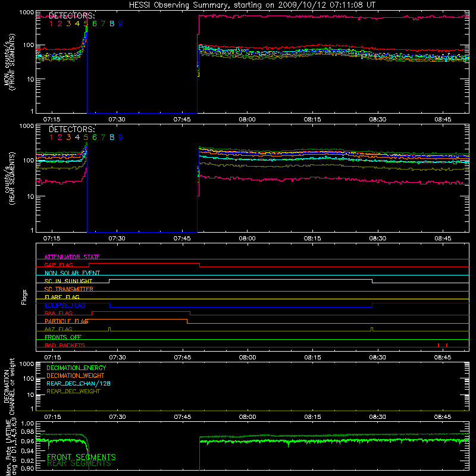Click the 0.92 livetime axis tick label
Viewport: 476px width, 476px height.
coord(27,461)
